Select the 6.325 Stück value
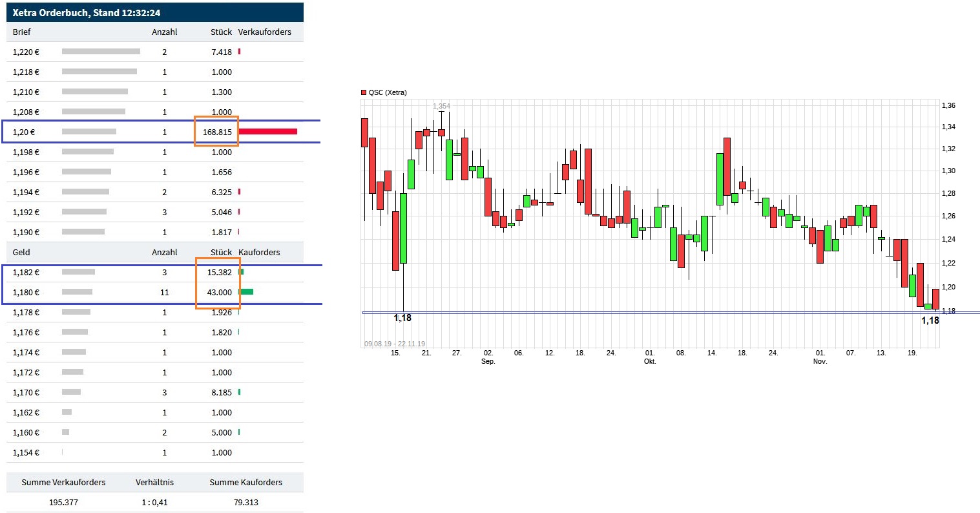The image size is (980, 513). tap(222, 192)
